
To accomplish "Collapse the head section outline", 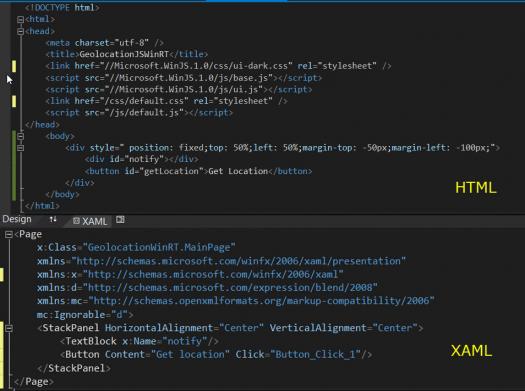I will (x=20, y=31).
